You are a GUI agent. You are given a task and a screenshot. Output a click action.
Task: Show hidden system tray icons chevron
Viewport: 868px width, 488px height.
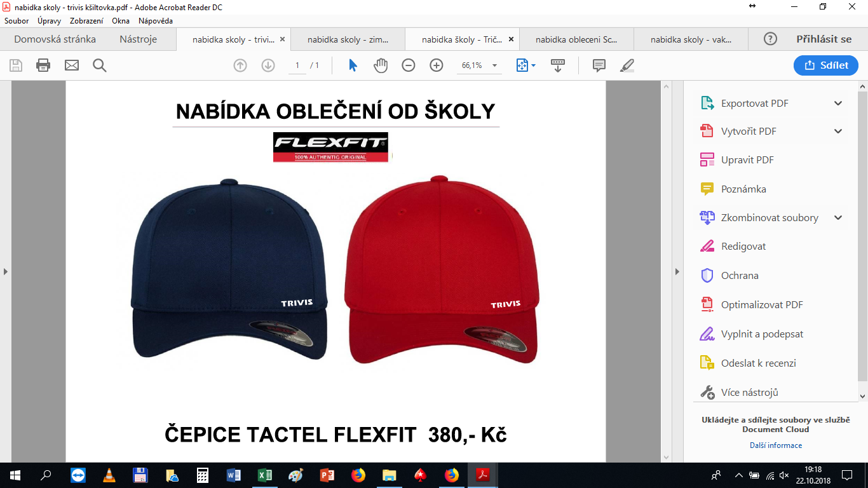738,475
